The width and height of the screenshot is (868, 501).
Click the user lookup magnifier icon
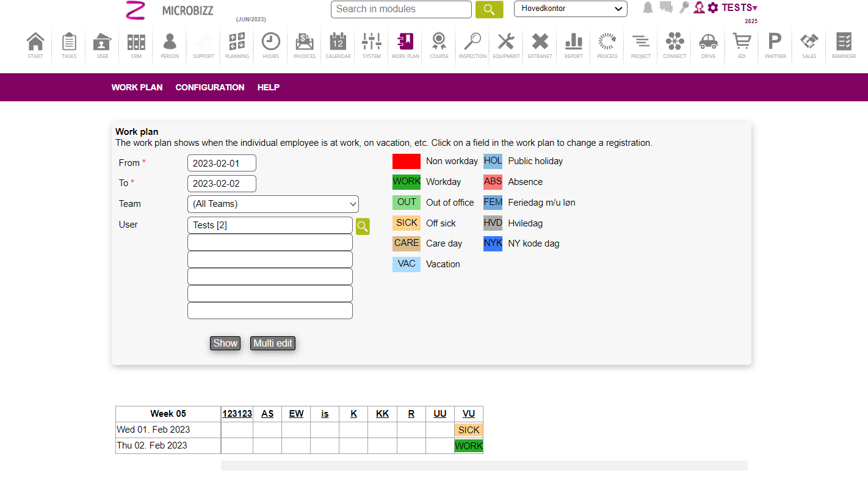click(363, 226)
